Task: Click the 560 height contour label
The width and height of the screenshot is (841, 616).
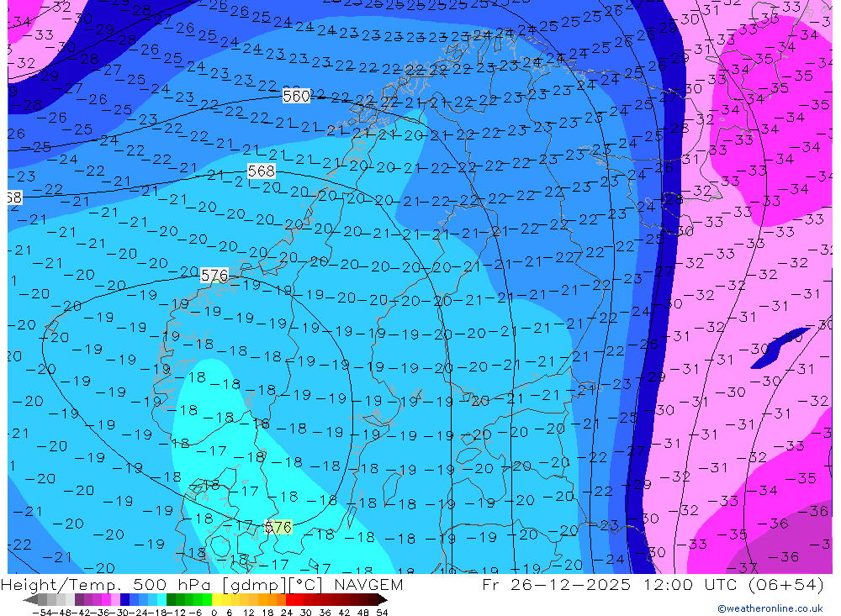Action: point(296,96)
